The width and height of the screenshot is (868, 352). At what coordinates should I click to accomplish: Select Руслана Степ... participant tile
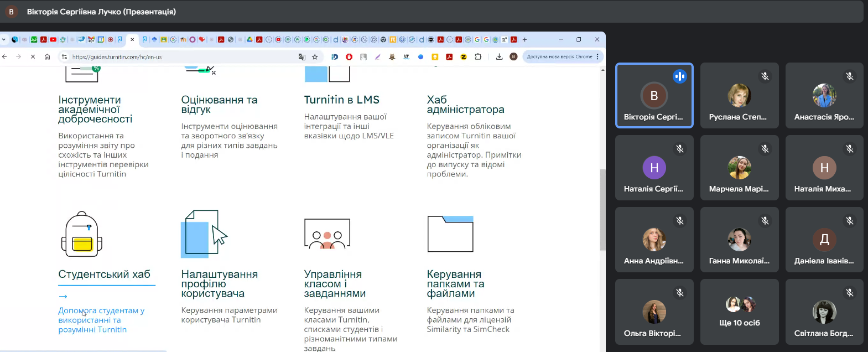coord(739,95)
